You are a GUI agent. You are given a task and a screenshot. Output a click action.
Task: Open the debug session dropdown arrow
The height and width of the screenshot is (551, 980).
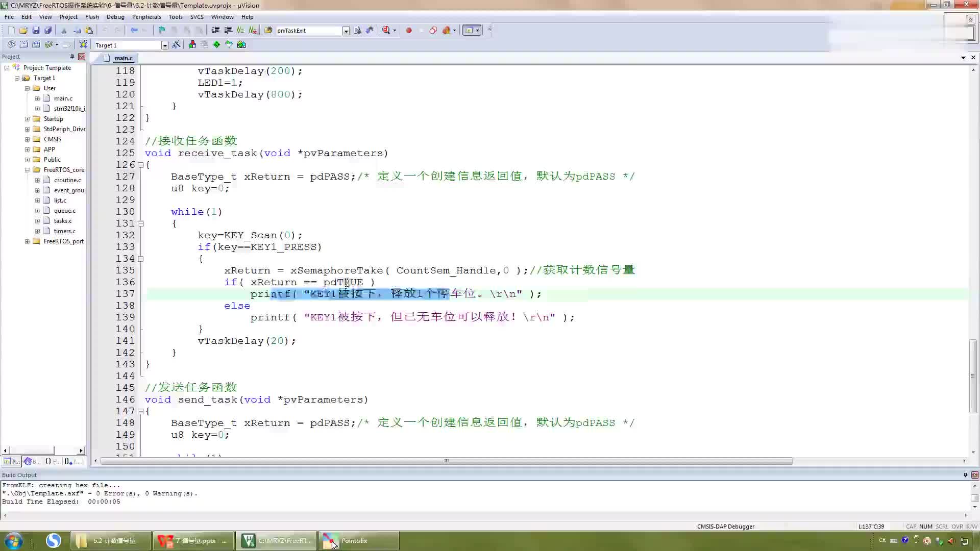pos(395,30)
